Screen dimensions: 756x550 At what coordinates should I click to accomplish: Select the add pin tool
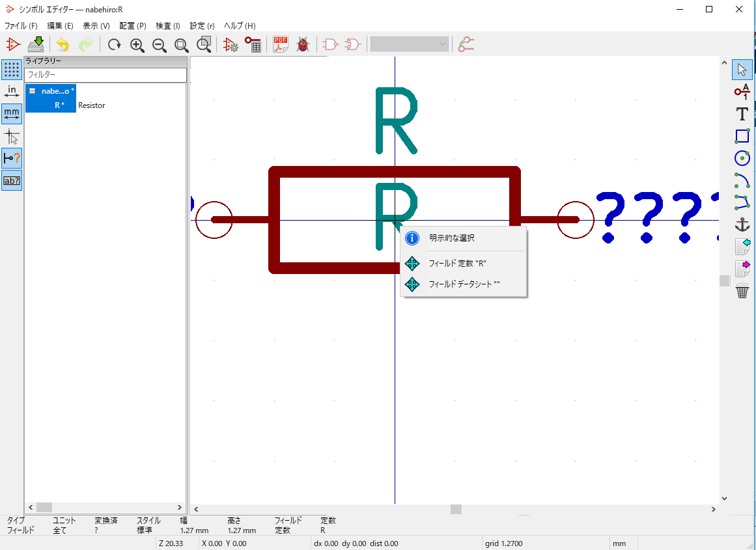tap(742, 92)
